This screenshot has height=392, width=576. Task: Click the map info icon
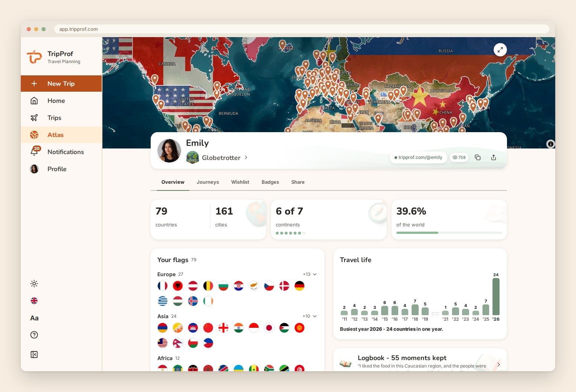(551, 144)
